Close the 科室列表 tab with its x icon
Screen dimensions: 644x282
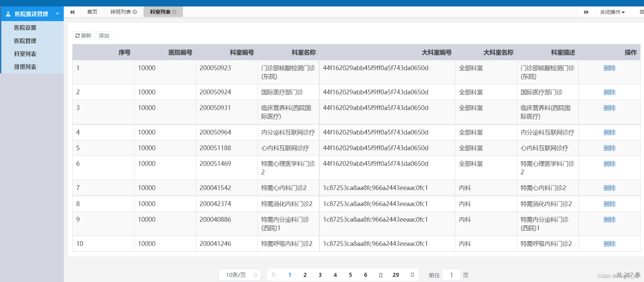coord(174,12)
